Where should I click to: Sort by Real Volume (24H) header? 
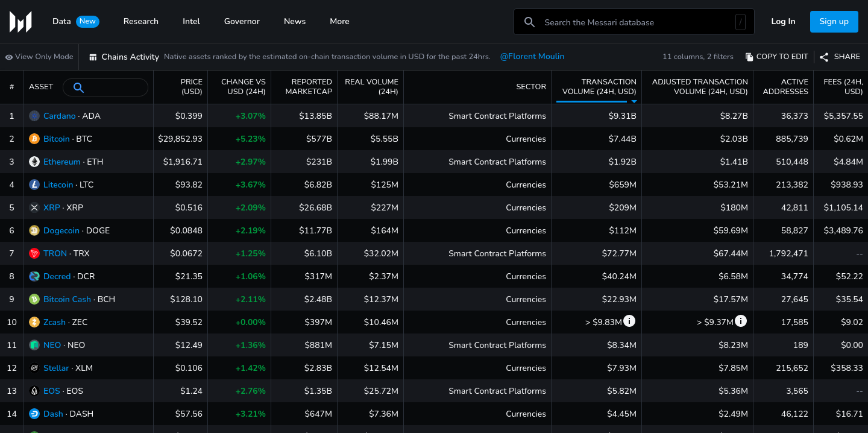point(371,87)
